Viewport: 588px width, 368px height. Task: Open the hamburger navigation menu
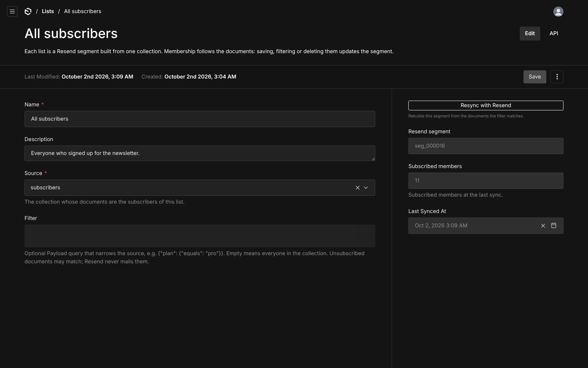(12, 11)
